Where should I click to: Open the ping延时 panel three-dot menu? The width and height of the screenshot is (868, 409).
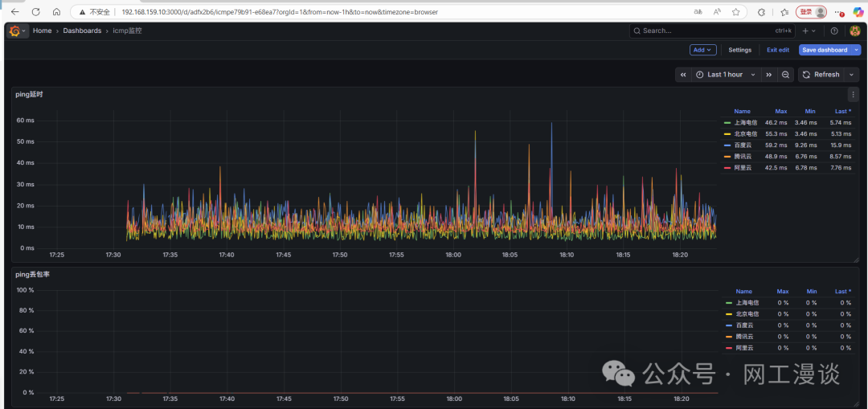[853, 95]
